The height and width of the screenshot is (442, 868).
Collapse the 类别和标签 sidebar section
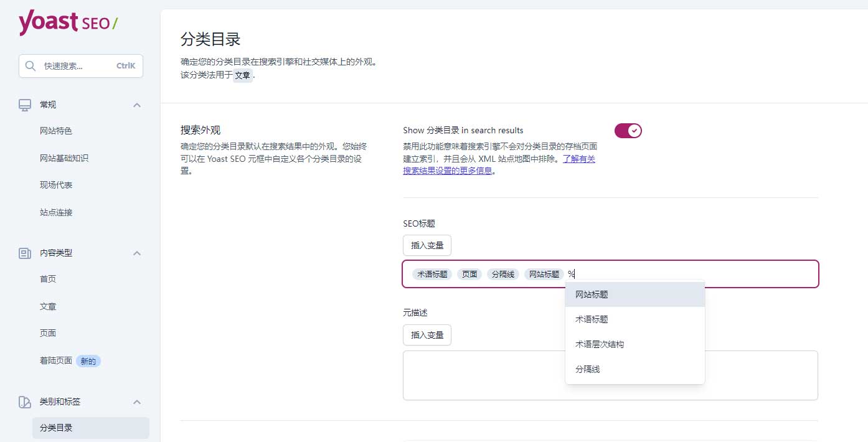136,402
